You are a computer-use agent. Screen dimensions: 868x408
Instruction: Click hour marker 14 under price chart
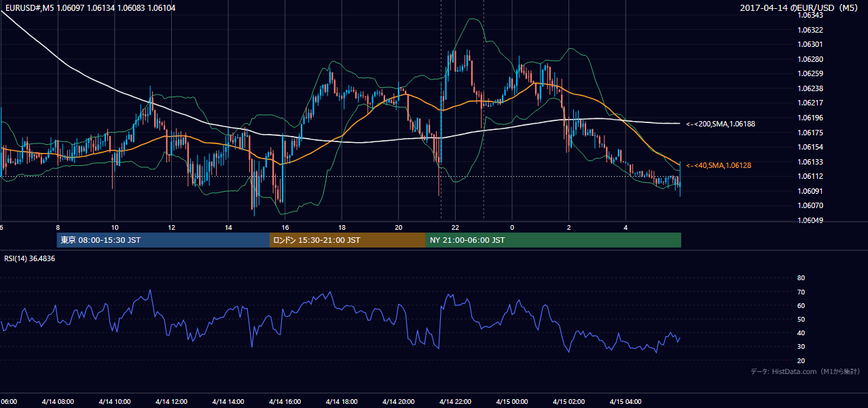228,228
